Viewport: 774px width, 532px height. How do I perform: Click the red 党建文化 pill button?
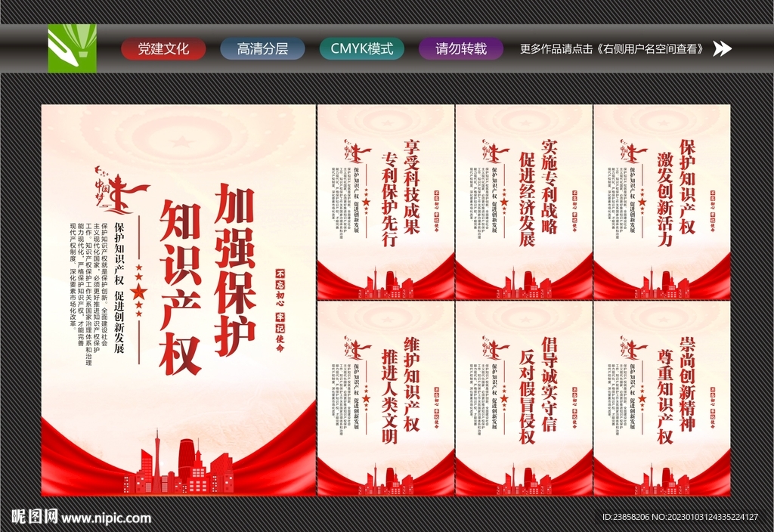(x=163, y=49)
